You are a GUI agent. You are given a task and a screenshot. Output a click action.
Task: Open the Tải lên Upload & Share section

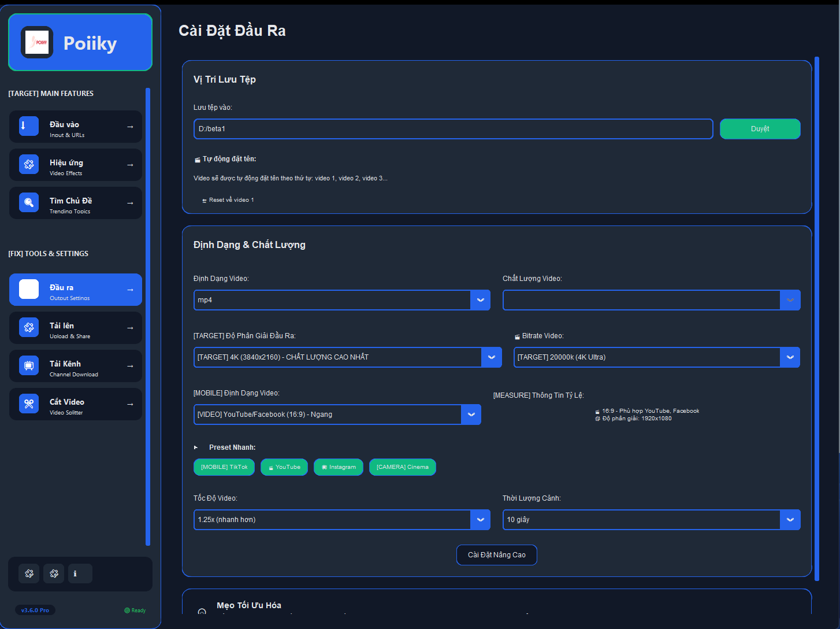76,328
